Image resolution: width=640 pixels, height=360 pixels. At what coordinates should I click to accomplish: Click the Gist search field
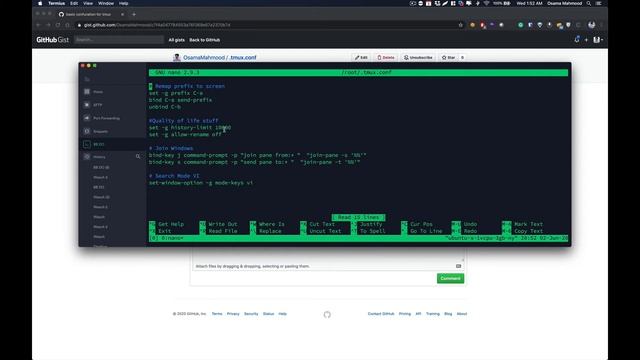tap(119, 40)
